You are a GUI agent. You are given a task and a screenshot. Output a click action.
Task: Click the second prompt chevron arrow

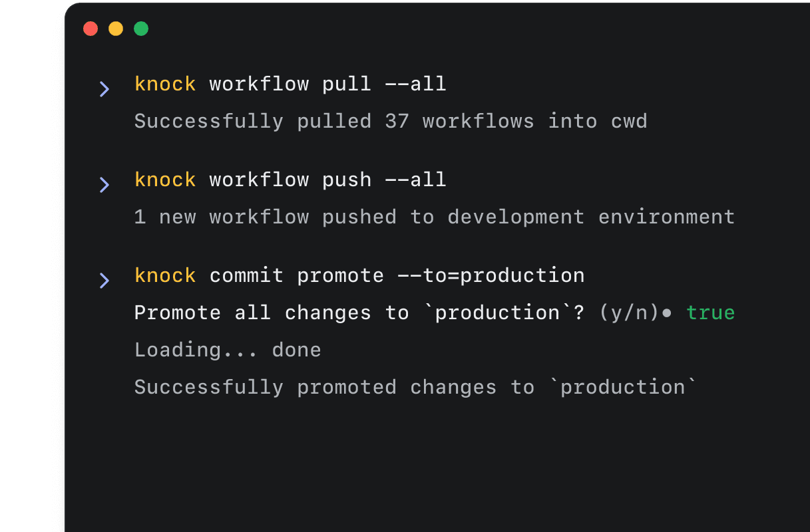coord(104,184)
